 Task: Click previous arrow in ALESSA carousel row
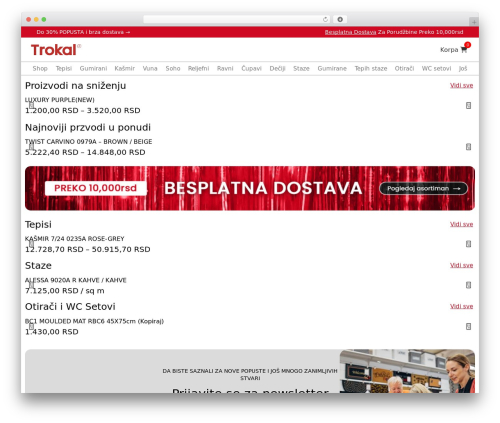31,285
